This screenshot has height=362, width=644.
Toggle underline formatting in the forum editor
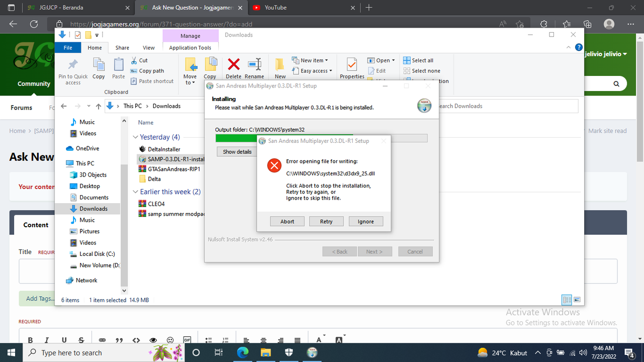tap(64, 340)
